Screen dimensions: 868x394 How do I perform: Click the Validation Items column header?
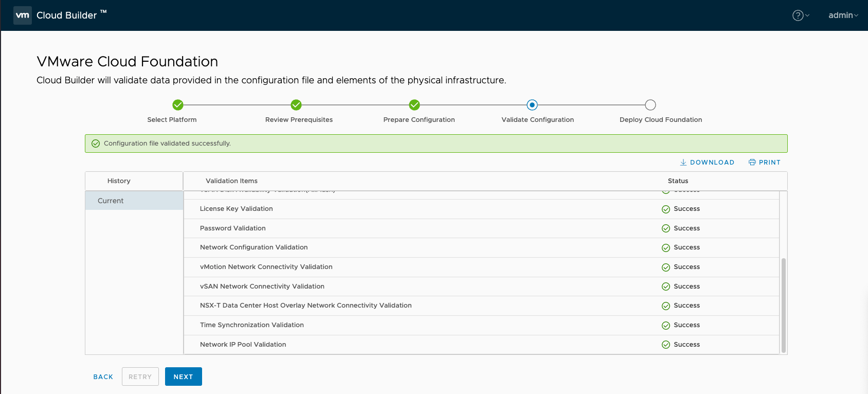(x=231, y=181)
